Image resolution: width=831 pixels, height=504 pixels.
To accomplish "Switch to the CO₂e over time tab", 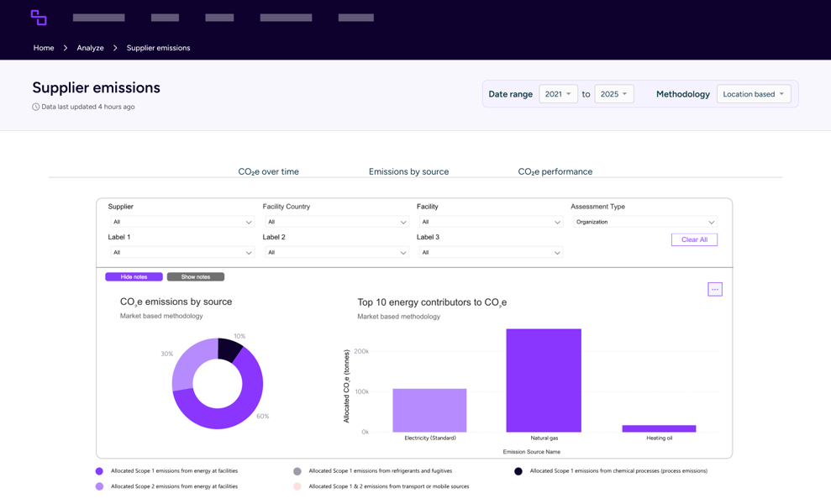I will point(268,171).
